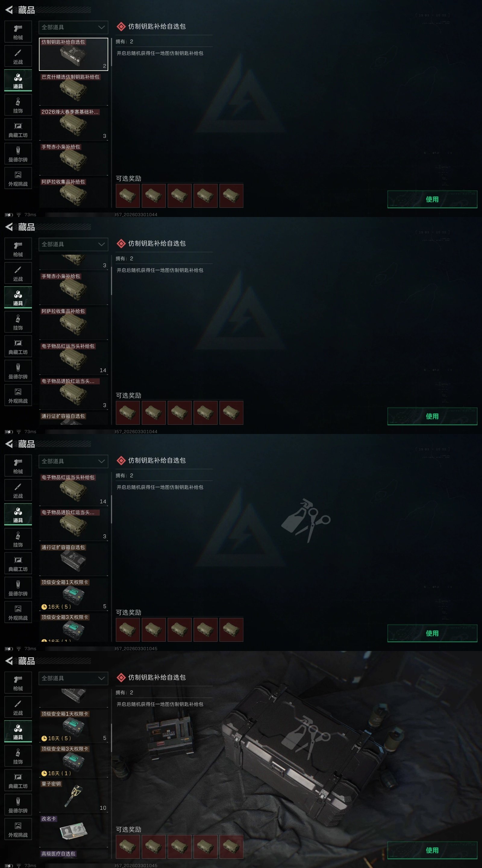Image resolution: width=482 pixels, height=868 pixels.
Task: Expand 全部道具 dropdown above highlighted 仿制钥匙补给自选包 thumbnail
Action: pos(74,27)
